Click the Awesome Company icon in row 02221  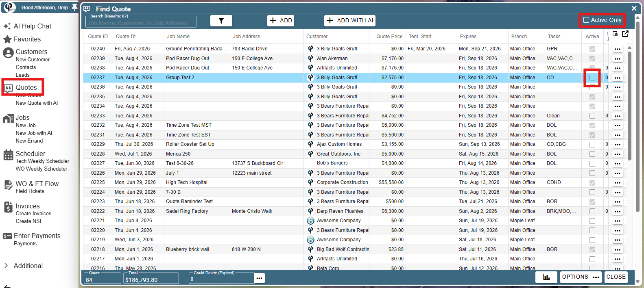coord(310,221)
